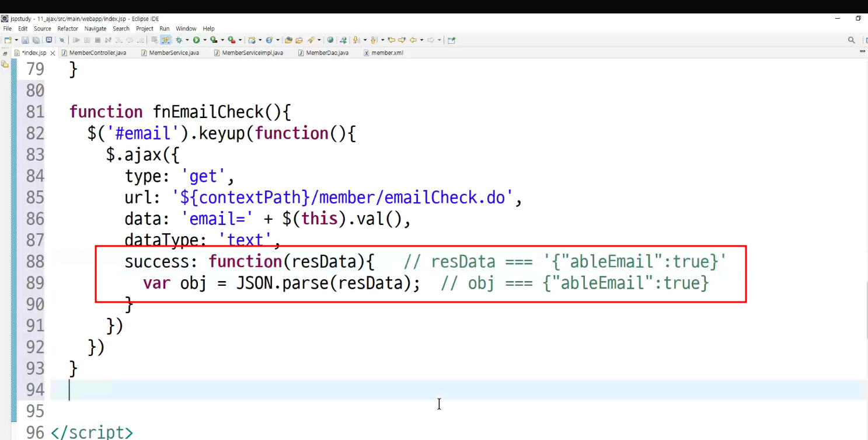Image resolution: width=868 pixels, height=440 pixels.
Task: Open the New wizard dropdown arrow
Action: coord(16,40)
